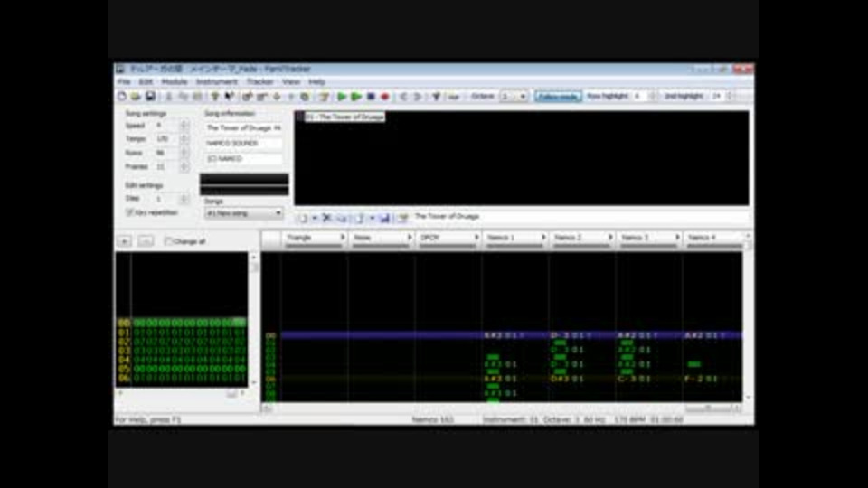Click the Triangle channel header
The width and height of the screenshot is (868, 488).
point(315,239)
